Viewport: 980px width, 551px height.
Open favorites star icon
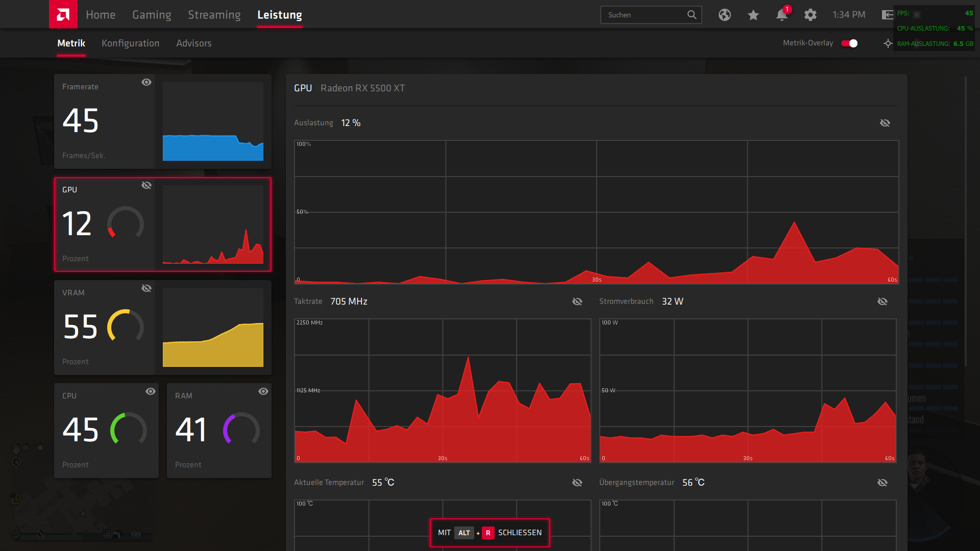[x=753, y=15]
